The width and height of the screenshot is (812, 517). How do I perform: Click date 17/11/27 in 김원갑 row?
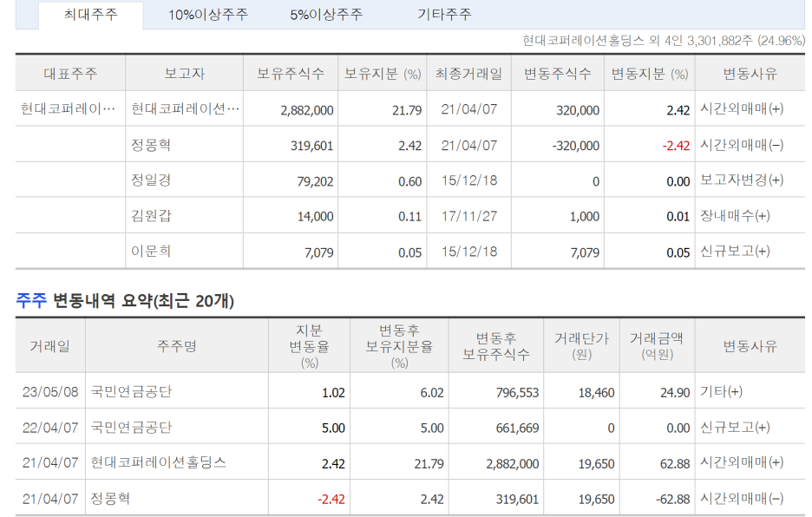tap(469, 215)
